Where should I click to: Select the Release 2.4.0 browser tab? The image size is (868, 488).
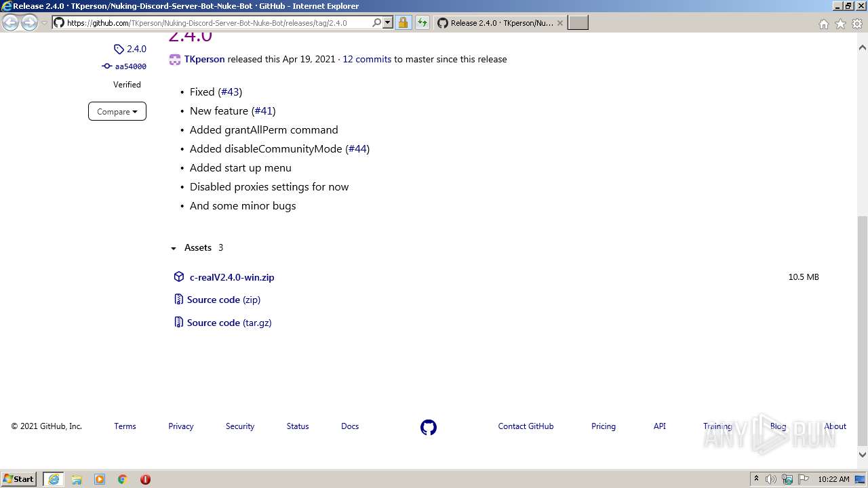coord(500,22)
